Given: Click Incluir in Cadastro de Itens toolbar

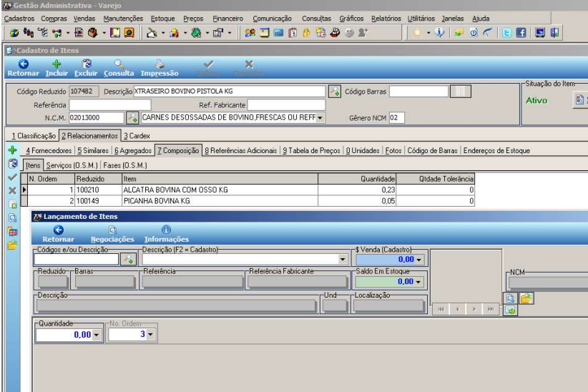Looking at the screenshot, I should (57, 68).
